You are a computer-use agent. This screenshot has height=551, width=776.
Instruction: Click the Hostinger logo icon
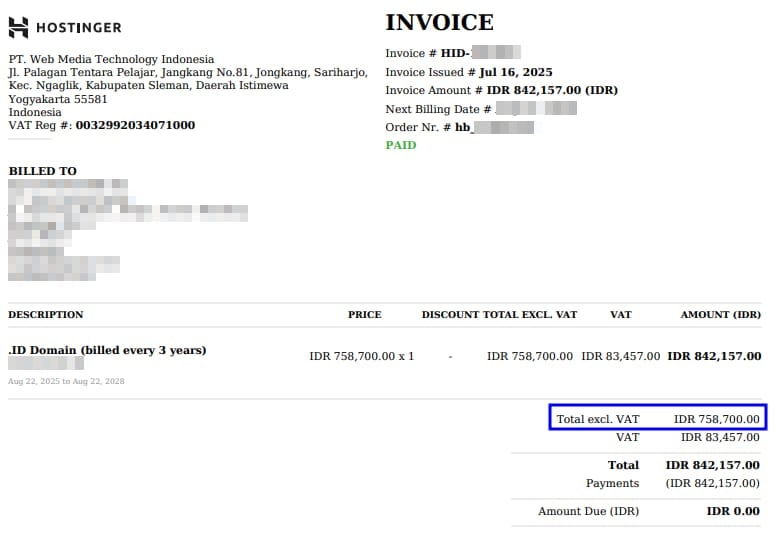point(19,27)
